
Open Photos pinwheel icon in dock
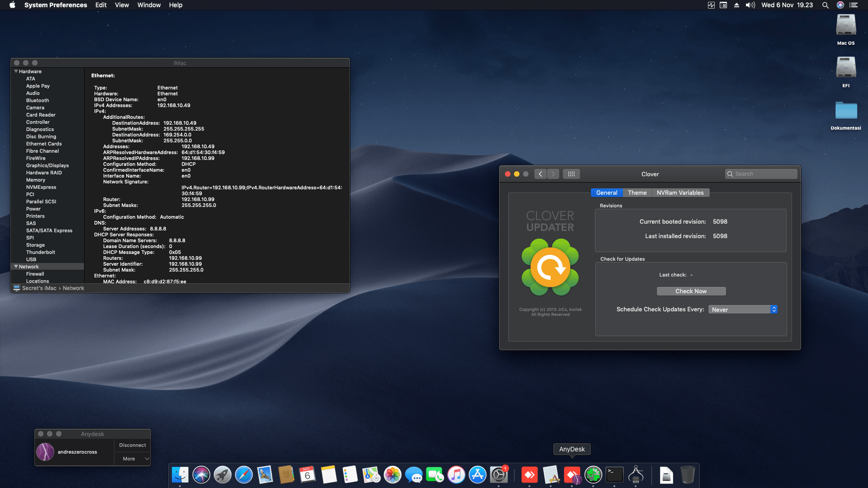(392, 475)
